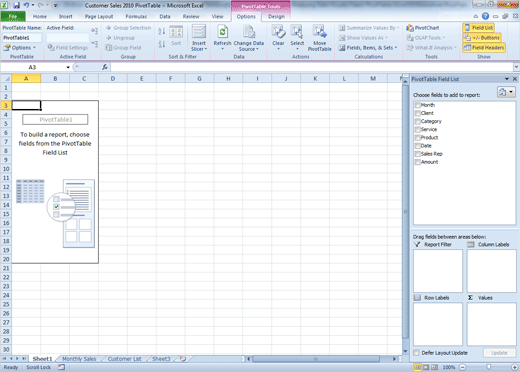Check the Service field

[x=417, y=129]
